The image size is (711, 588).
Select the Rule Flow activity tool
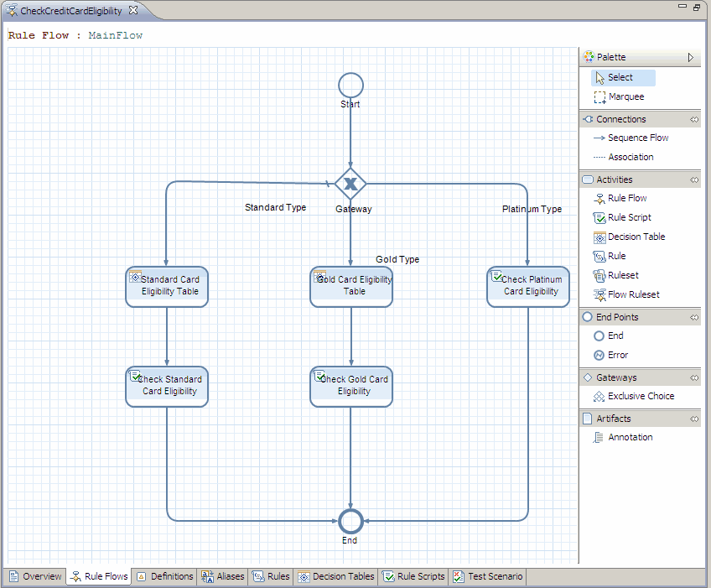point(625,198)
